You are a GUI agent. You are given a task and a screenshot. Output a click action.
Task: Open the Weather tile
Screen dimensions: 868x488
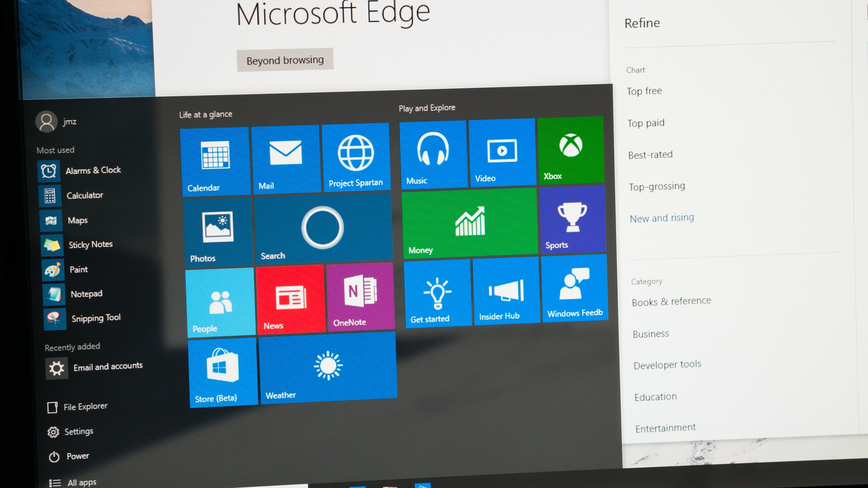coord(328,367)
